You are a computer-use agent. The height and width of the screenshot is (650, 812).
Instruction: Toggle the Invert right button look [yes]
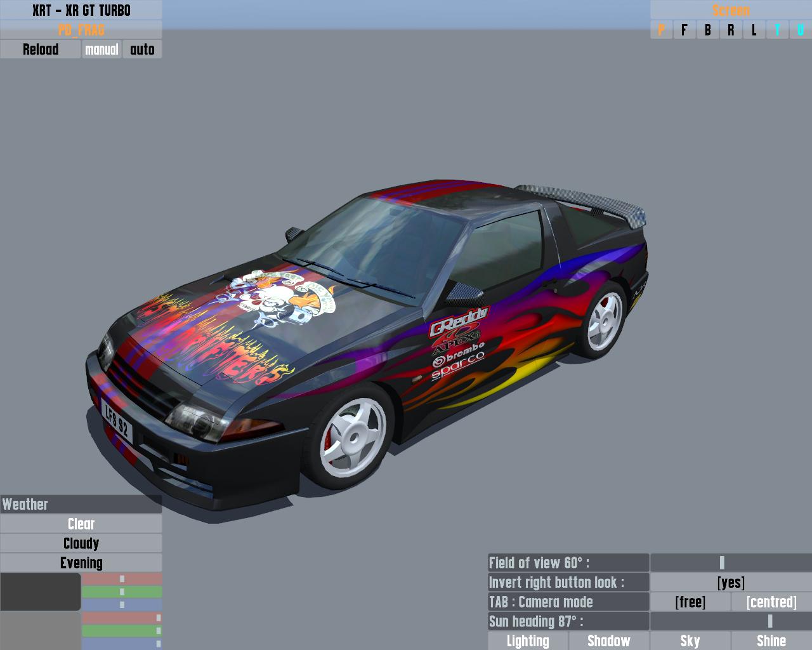tap(731, 583)
